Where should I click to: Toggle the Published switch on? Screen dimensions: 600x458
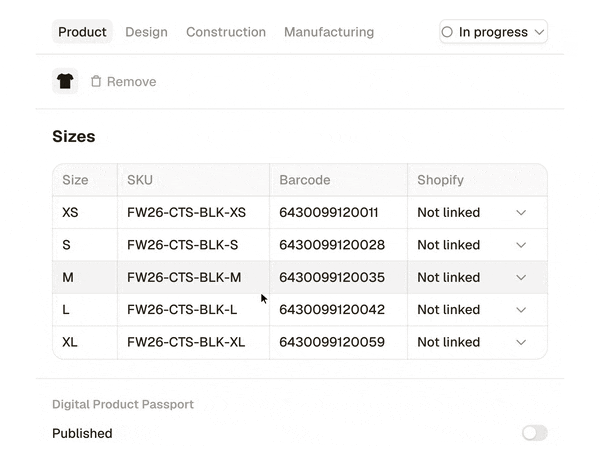(x=535, y=433)
